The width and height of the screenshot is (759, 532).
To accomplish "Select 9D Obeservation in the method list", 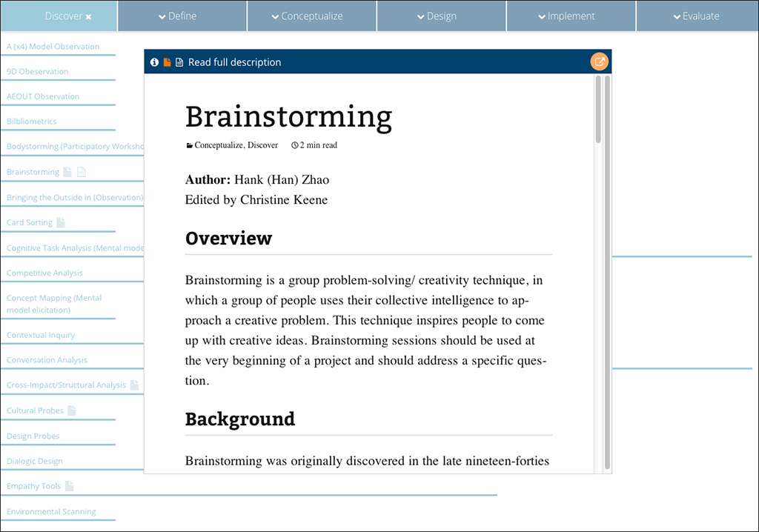I will tap(38, 72).
